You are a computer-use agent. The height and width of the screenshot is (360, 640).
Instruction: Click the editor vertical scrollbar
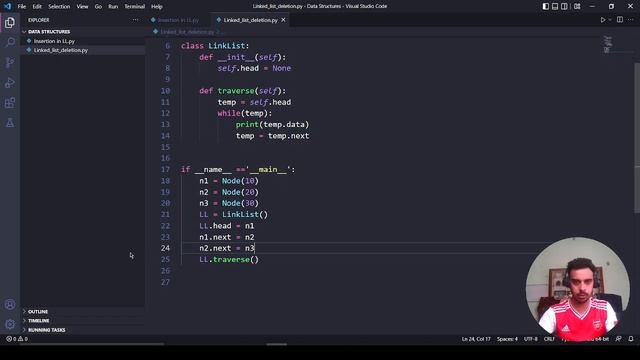[x=637, y=137]
